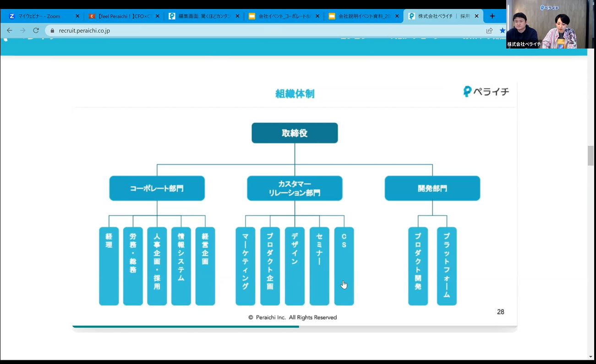Click the カスタマーリレーション部門 box

[295, 188]
